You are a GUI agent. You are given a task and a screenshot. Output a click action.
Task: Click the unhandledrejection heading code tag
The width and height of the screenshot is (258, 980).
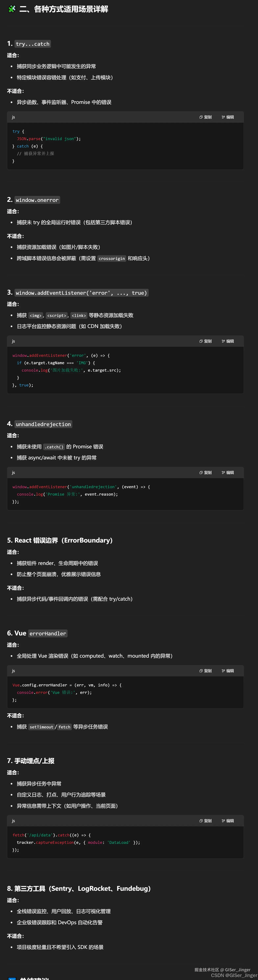pos(43,424)
